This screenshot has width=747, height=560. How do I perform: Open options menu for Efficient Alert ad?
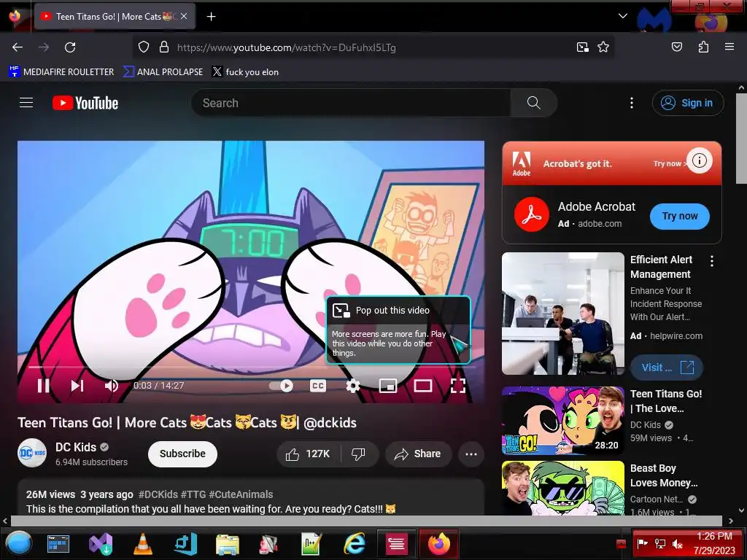click(712, 261)
